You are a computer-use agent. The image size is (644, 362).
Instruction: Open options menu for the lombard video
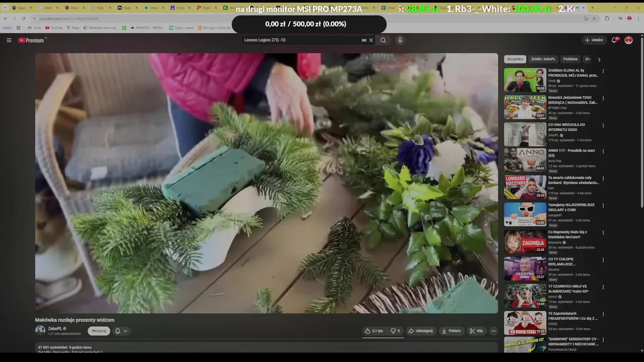point(603,178)
